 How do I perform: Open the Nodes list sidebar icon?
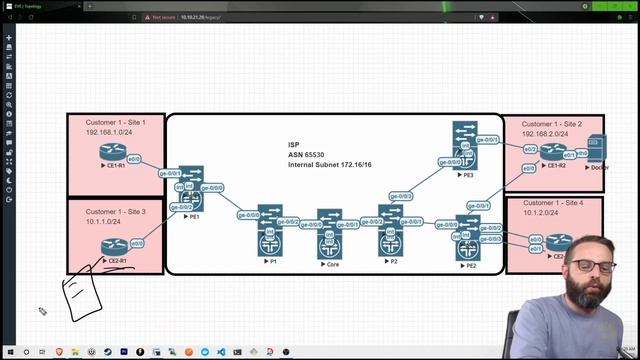point(9,47)
